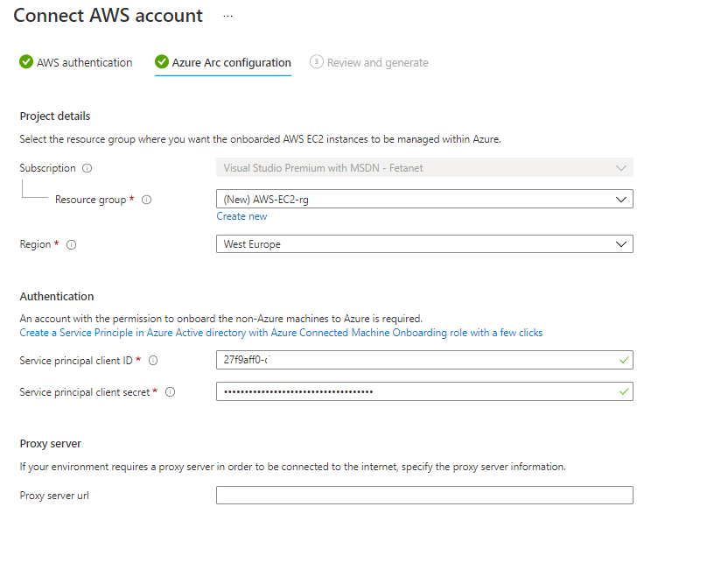728x563 pixels.
Task: Select the Azure Arc configuration tab
Action: click(231, 63)
